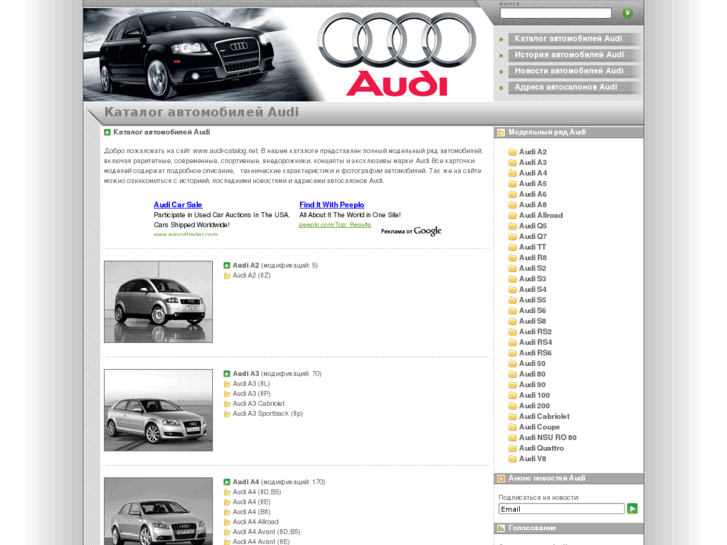Open the Audi A3 Sportback (8p) link
The width and height of the screenshot is (727, 545).
(268, 414)
